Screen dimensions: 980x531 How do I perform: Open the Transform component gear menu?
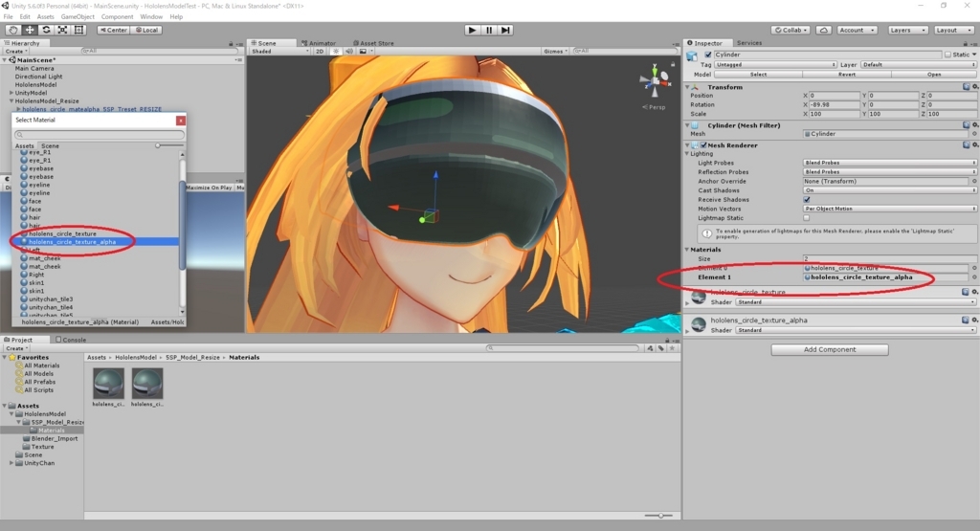(975, 87)
